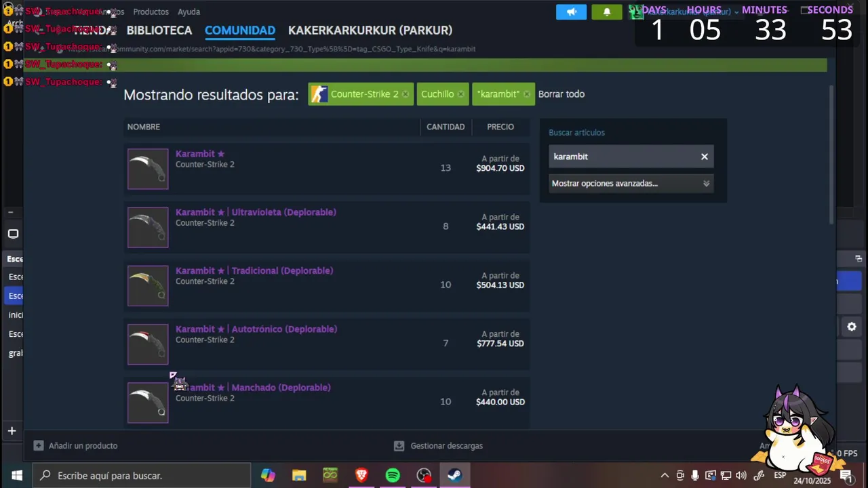Open Karambit Tradicional (Deplorable) listing
Screen dimensions: 868x488
click(254, 270)
